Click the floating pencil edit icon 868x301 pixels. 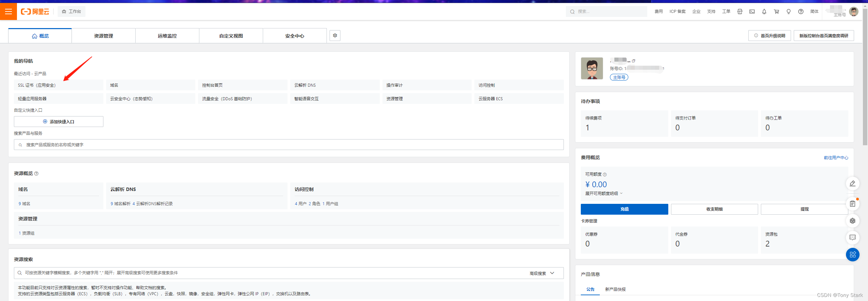852,184
